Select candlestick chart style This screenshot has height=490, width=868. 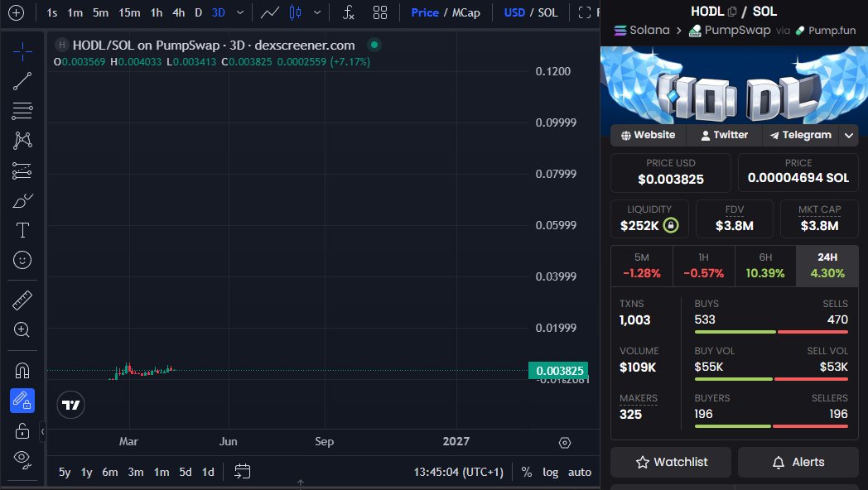point(296,12)
